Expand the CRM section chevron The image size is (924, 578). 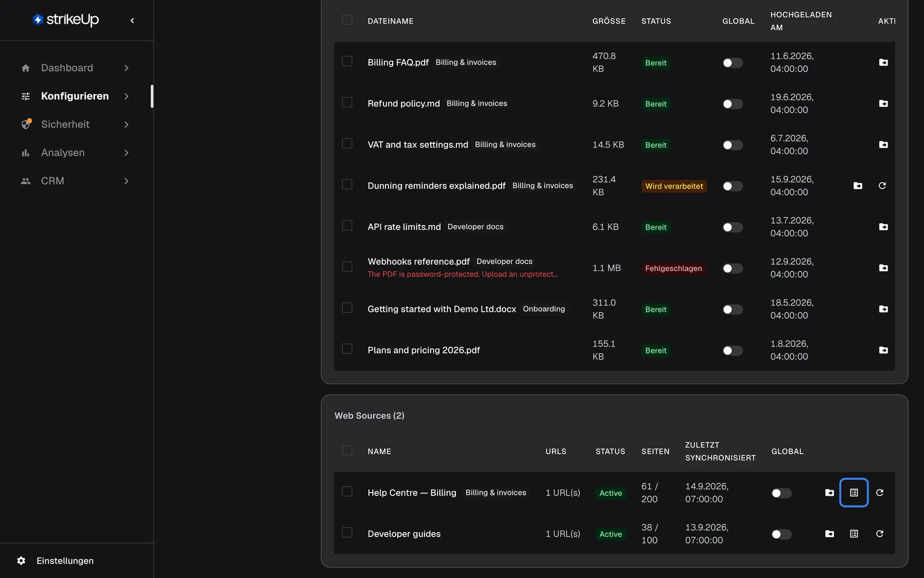coord(126,181)
